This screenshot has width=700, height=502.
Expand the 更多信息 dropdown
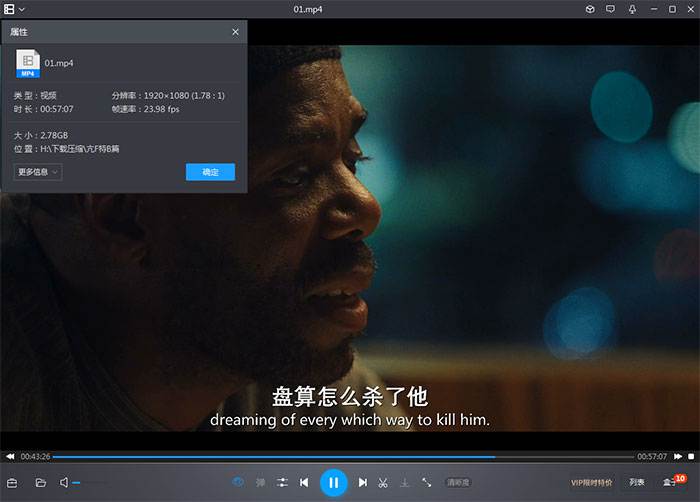pos(39,172)
